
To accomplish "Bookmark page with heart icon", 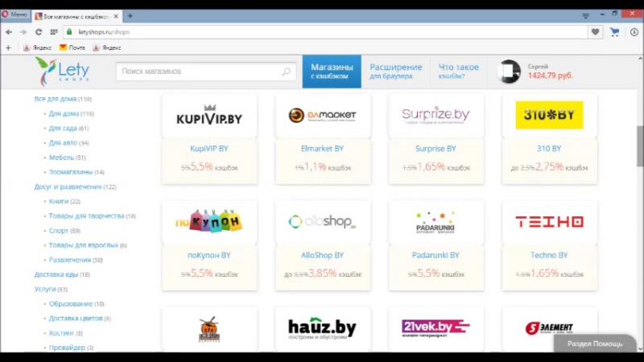I will click(595, 32).
